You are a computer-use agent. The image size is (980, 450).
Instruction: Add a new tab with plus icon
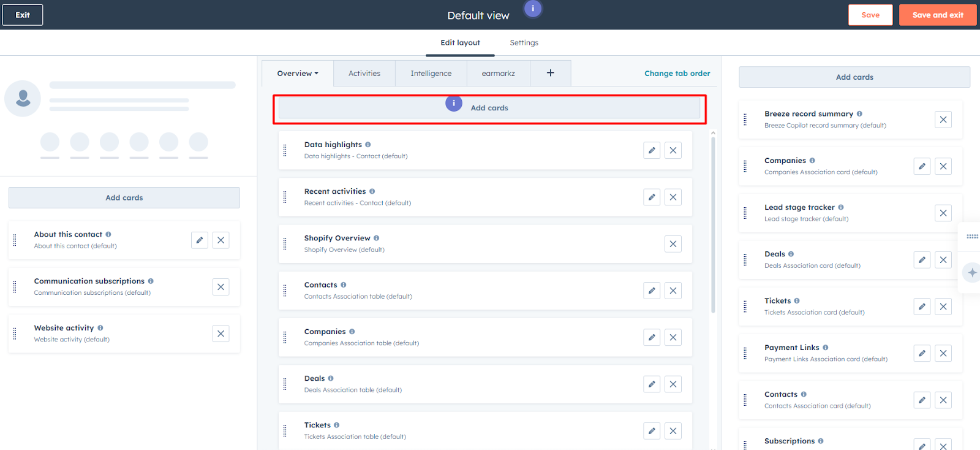coord(550,73)
